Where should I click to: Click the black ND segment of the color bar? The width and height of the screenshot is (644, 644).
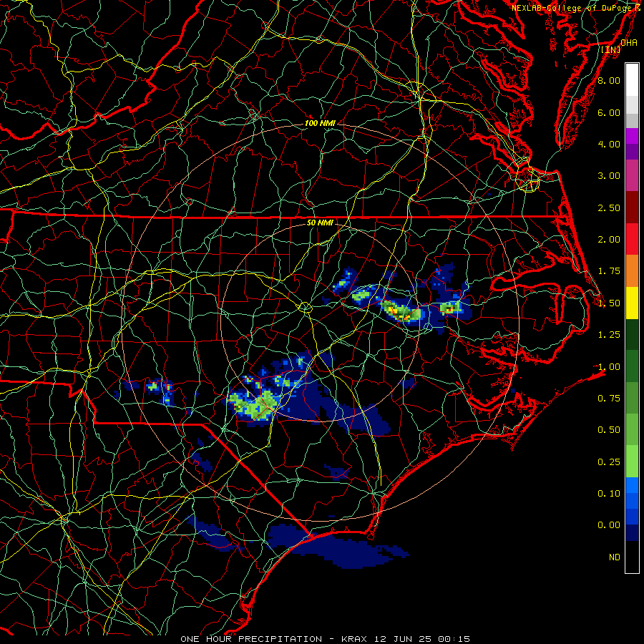[x=632, y=557]
